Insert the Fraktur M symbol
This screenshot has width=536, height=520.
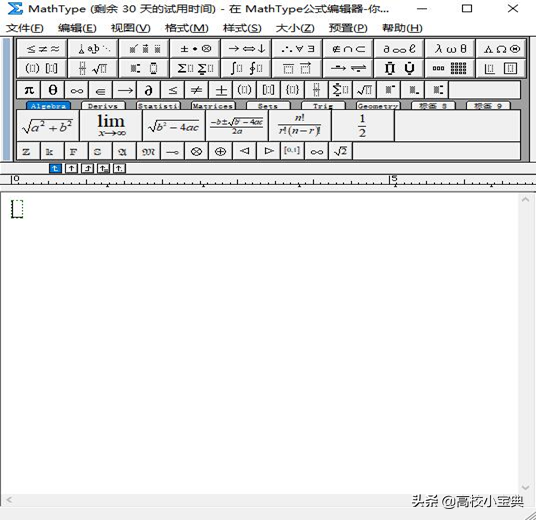[x=148, y=151]
